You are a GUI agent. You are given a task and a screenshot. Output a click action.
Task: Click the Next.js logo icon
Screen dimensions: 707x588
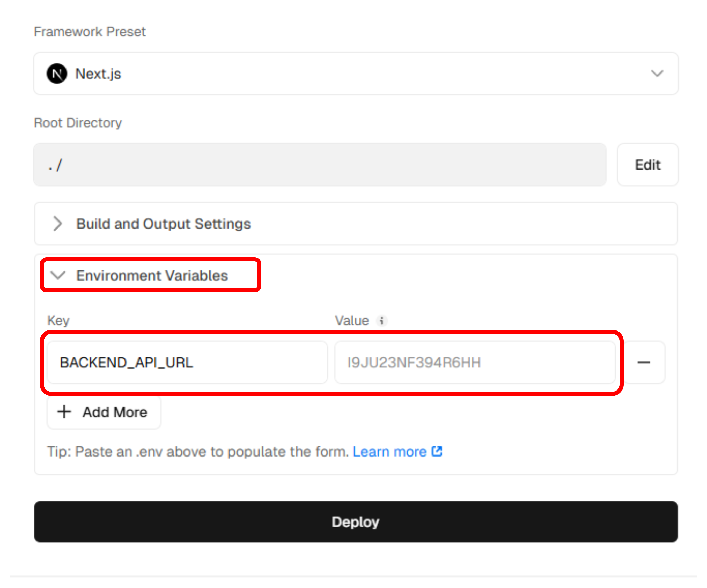click(x=57, y=73)
